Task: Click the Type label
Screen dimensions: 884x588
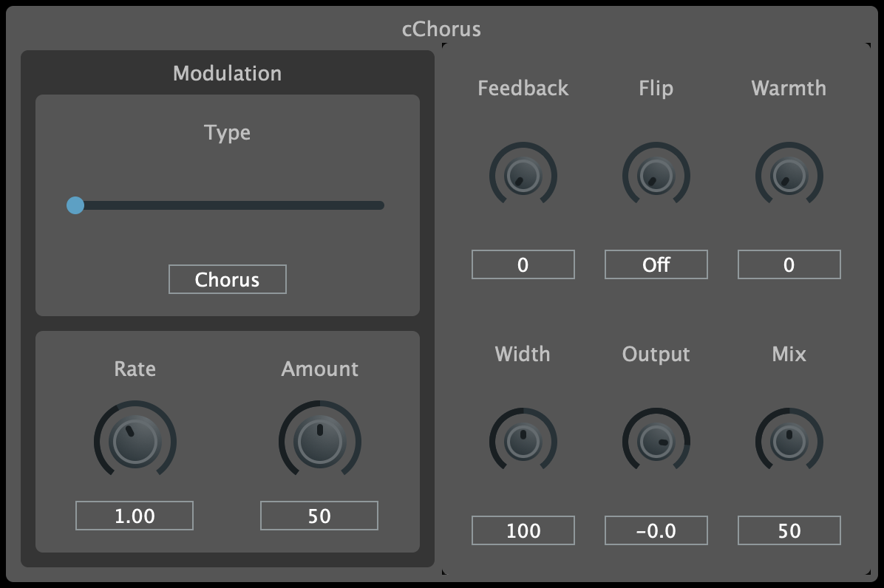Action: click(227, 133)
